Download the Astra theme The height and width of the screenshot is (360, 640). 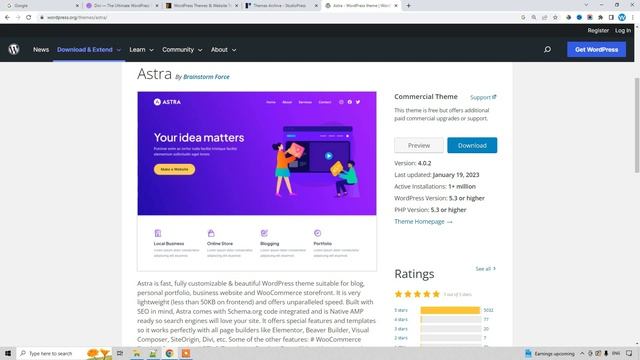click(472, 145)
